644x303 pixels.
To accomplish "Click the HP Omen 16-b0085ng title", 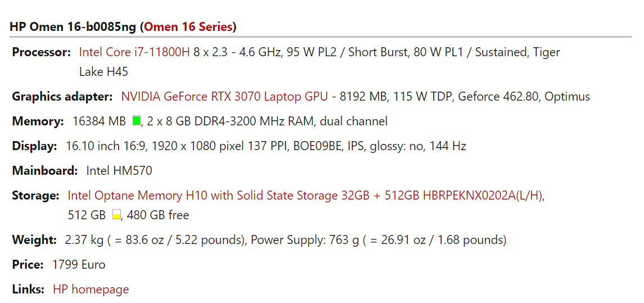I will [x=74, y=26].
